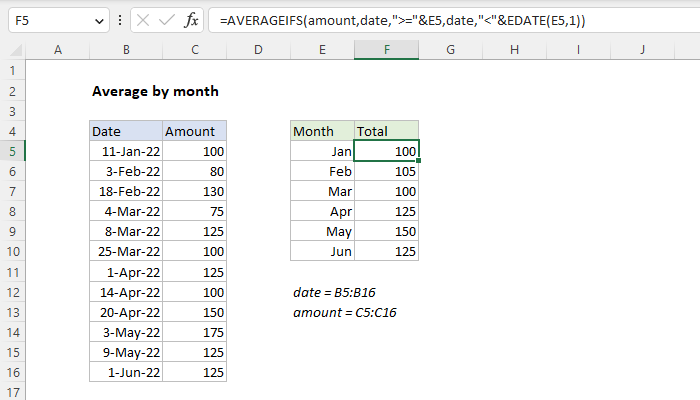Viewport: 700px width, 400px height.
Task: Select amount 175 in row 14
Action: click(x=195, y=333)
